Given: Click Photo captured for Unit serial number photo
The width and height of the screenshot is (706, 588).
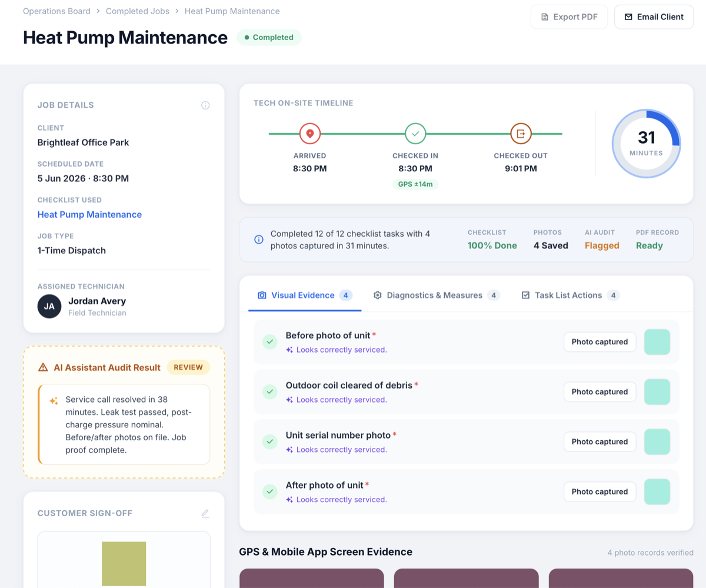Looking at the screenshot, I should pos(600,442).
